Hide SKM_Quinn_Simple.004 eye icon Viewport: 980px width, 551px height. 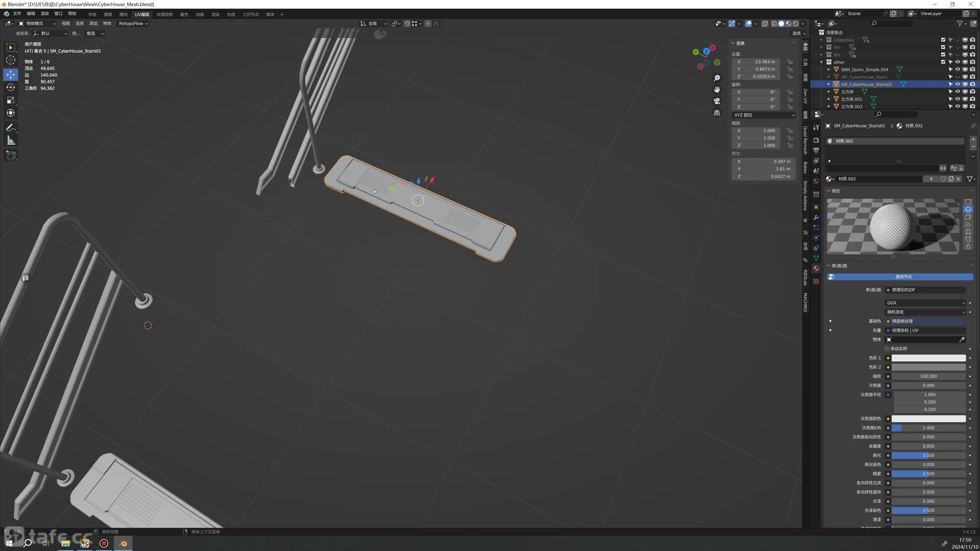(x=958, y=70)
